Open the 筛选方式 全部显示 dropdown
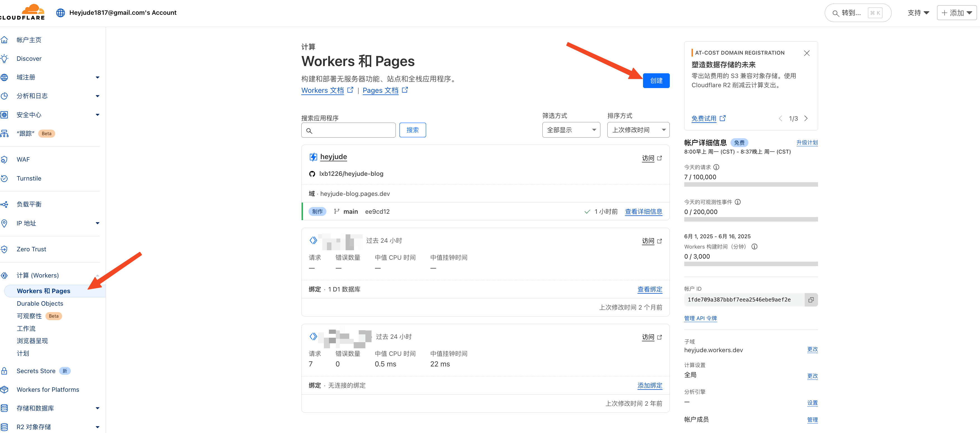 571,130
